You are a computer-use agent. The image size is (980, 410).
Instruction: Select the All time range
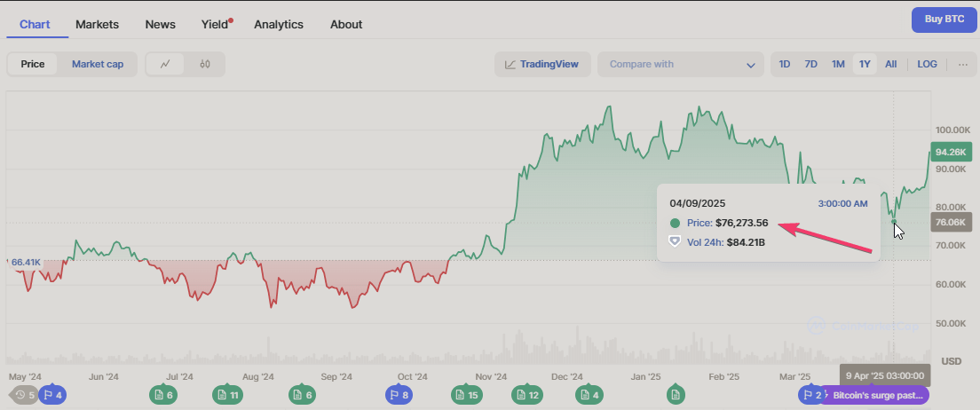[890, 64]
